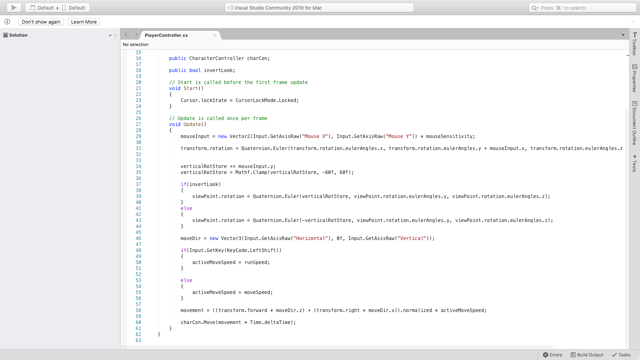Click the Learn More button

click(x=84, y=22)
